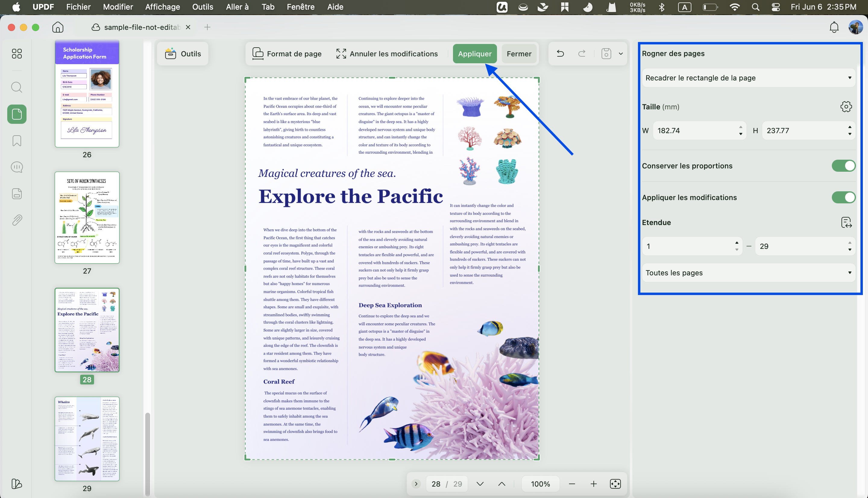This screenshot has height=498, width=868.
Task: Click the notification bell icon
Action: tap(834, 27)
